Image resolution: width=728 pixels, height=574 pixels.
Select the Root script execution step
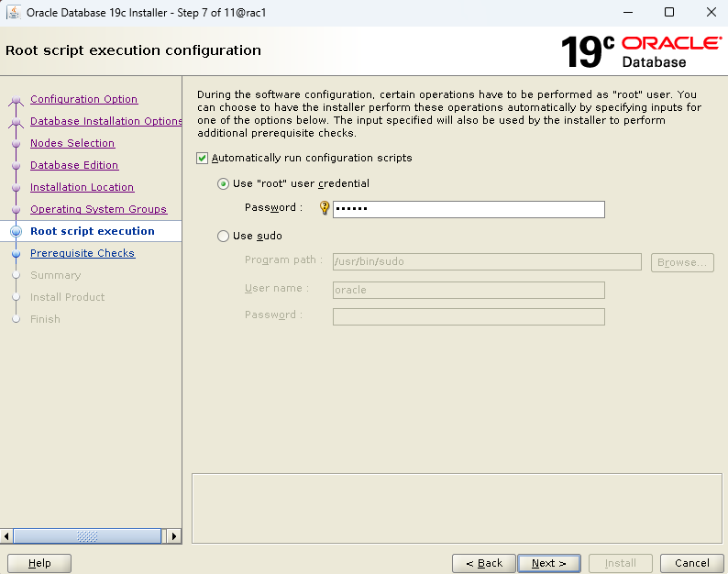[93, 231]
